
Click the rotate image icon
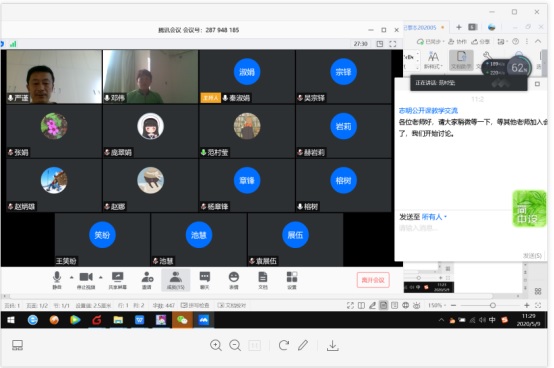click(x=283, y=345)
